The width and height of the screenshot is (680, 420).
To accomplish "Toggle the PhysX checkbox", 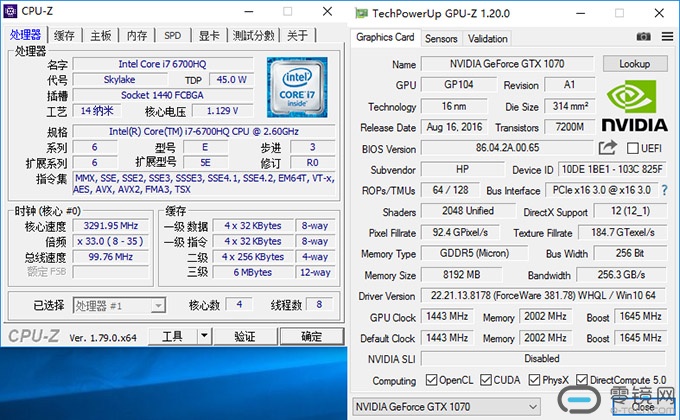I will 534,380.
